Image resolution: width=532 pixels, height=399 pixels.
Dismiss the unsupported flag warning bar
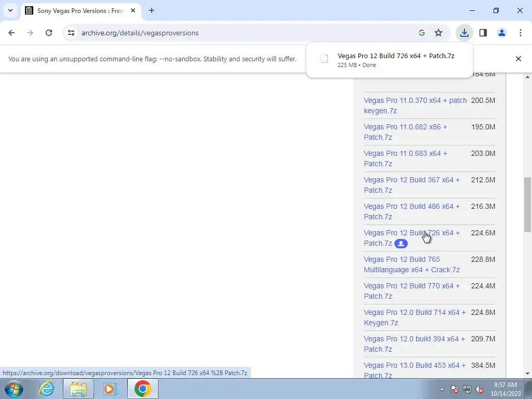click(x=518, y=59)
